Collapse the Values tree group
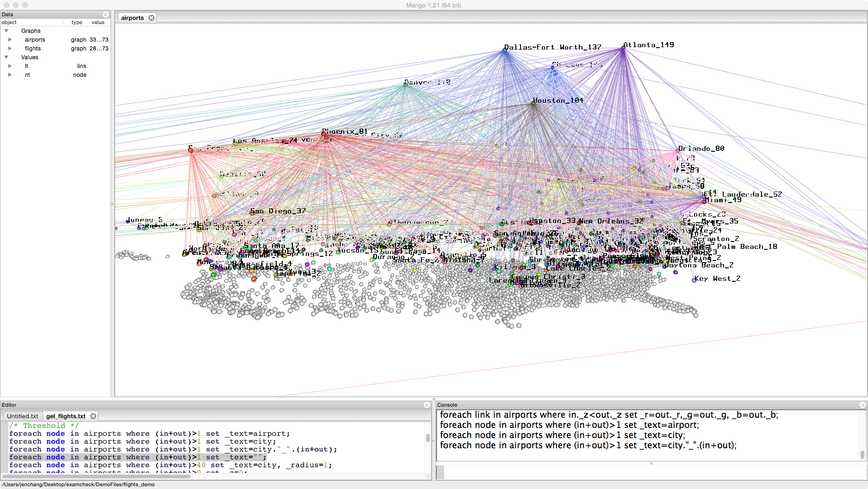This screenshot has width=868, height=489. (6, 57)
